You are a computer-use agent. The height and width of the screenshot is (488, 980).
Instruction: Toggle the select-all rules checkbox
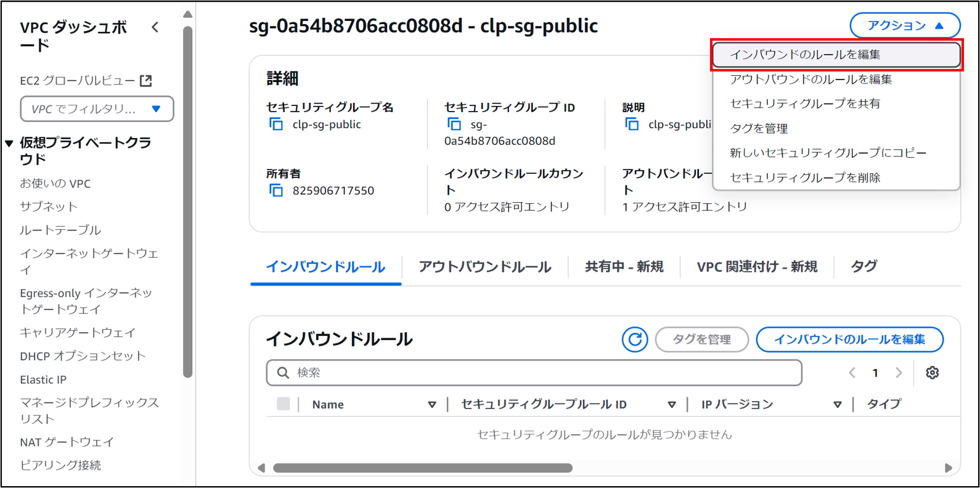(x=284, y=404)
